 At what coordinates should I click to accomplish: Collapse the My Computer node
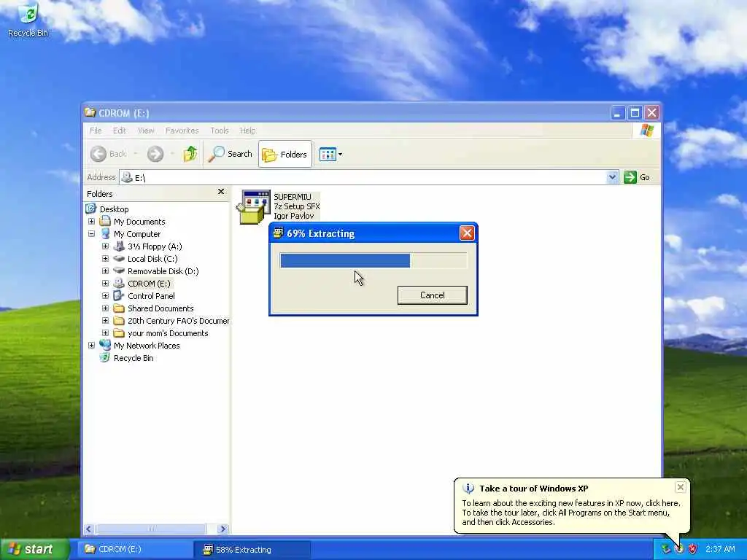click(x=91, y=234)
